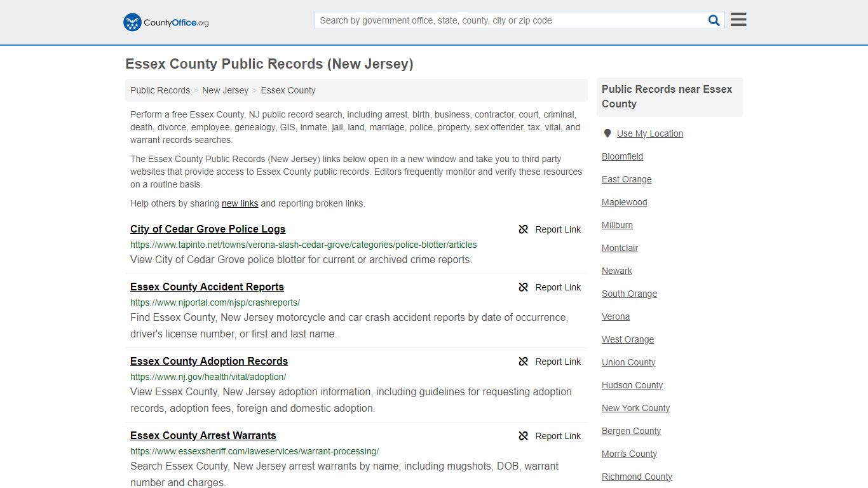Click the 'Essex County Public Records (New Jersey)' heading

[x=269, y=64]
